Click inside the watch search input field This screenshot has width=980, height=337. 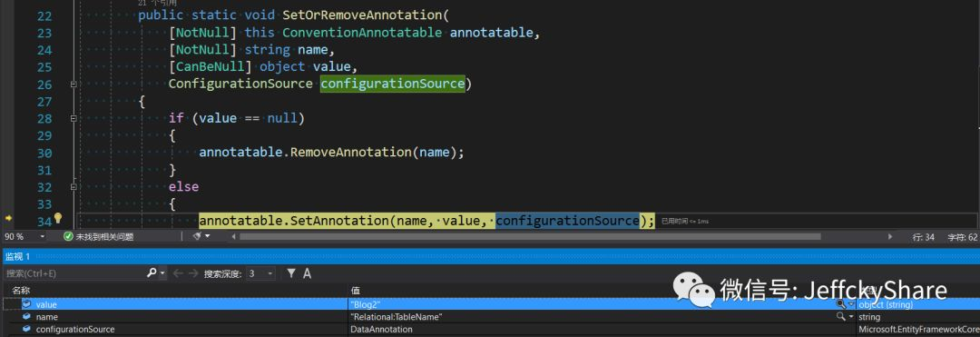pos(75,273)
